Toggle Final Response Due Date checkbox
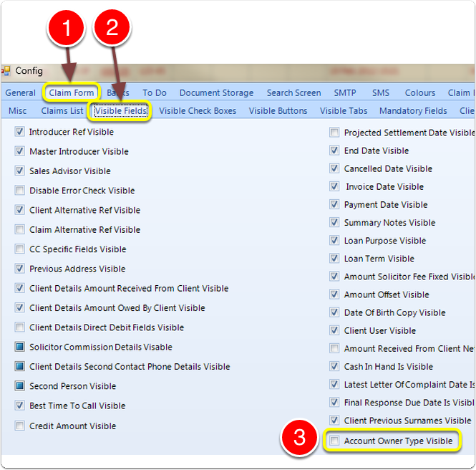Viewport: 476px width, 470px height. point(334,402)
